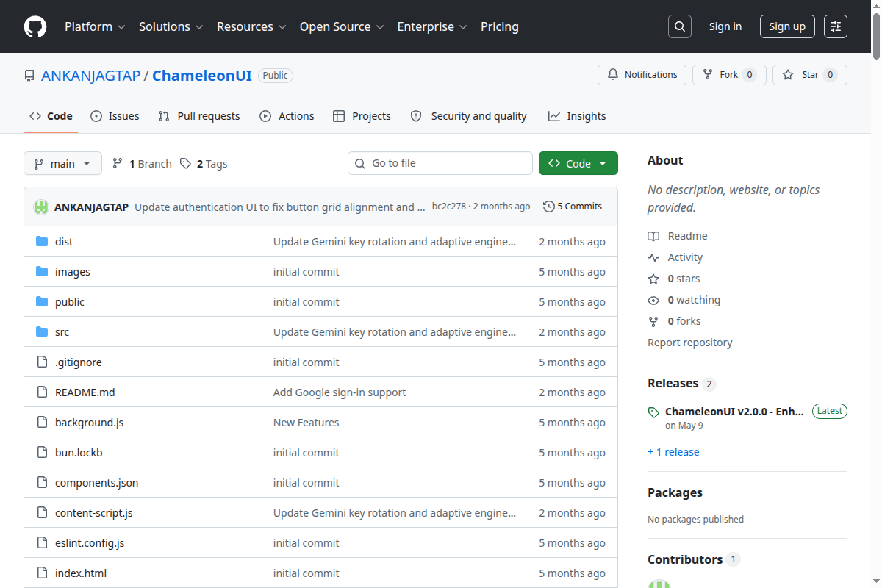The image size is (882, 588).
Task: Open 'Add Google sign-in support' commit message
Action: click(x=340, y=392)
